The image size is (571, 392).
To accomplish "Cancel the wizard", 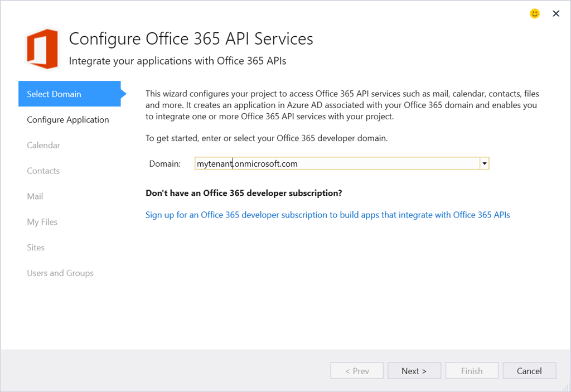I will coord(529,371).
